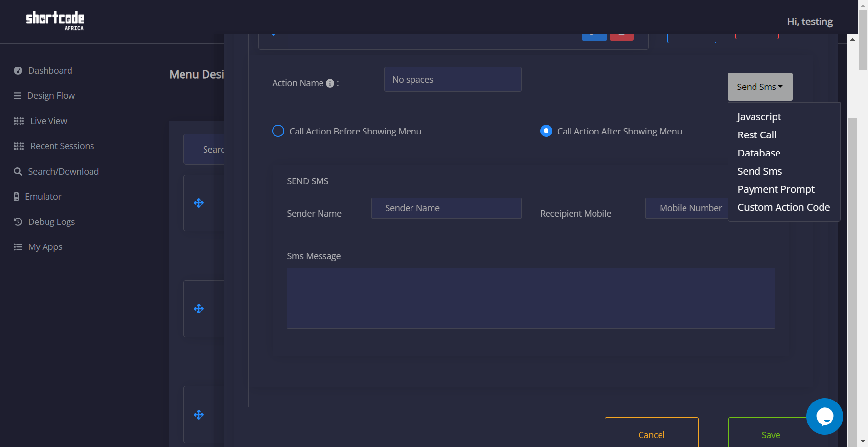This screenshot has height=447, width=868.
Task: Choose Javascript from the action menu
Action: tap(759, 117)
